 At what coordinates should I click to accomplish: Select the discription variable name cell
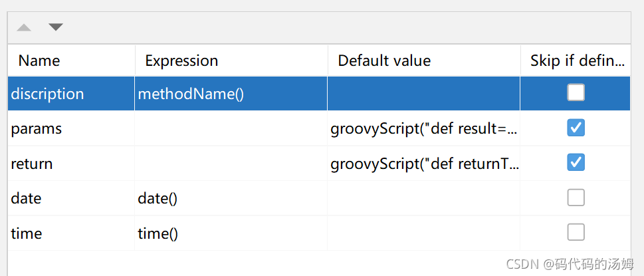(x=48, y=94)
